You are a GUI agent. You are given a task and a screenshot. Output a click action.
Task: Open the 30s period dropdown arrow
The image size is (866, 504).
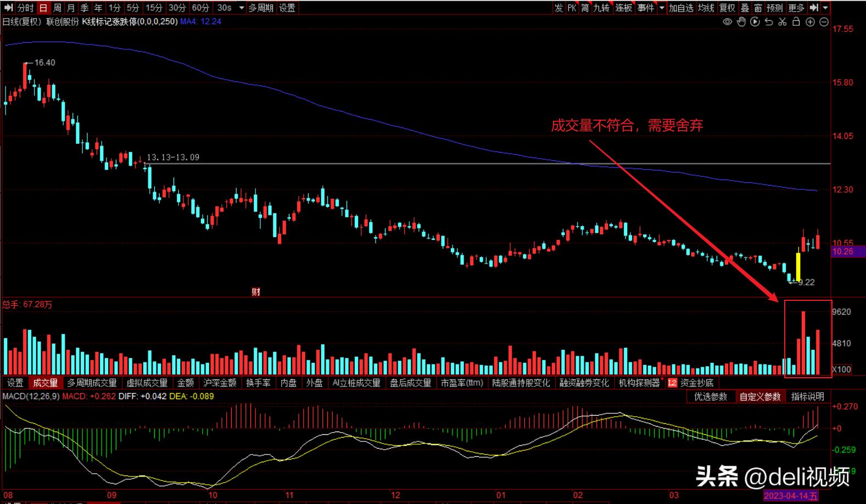(242, 8)
